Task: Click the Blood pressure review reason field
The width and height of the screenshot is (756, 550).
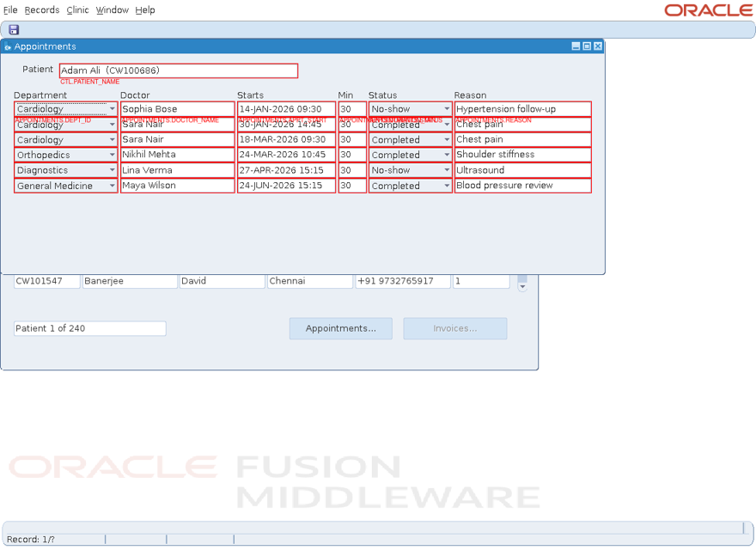Action: click(522, 186)
